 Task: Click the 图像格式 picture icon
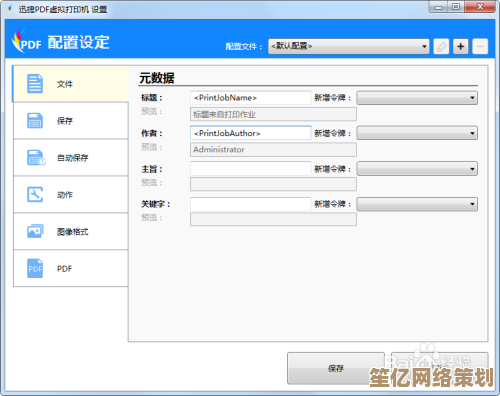tap(35, 231)
